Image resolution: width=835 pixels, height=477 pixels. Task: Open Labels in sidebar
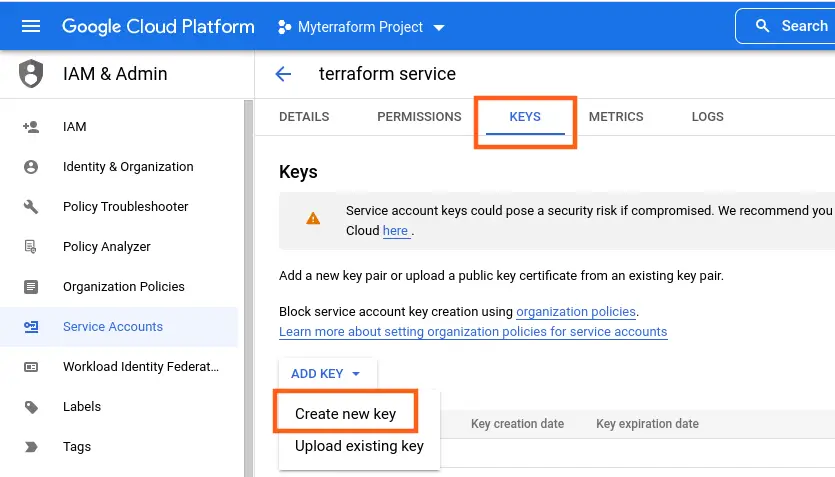81,407
